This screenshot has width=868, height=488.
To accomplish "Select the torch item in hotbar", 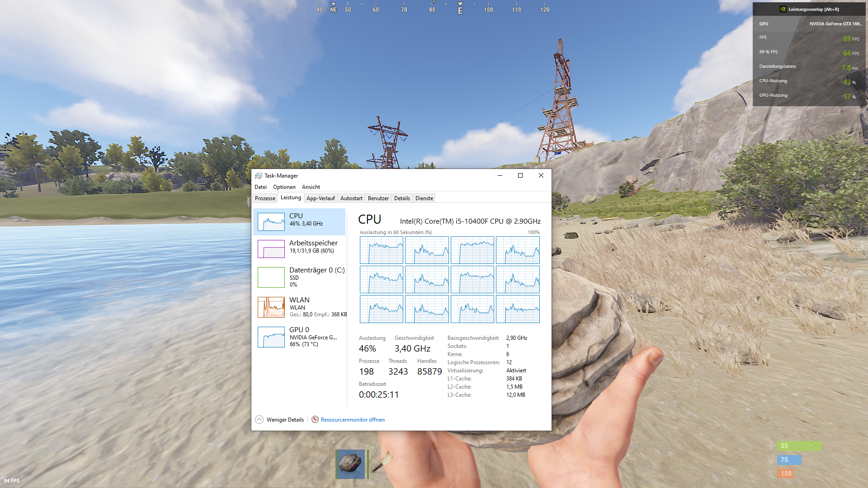I will coord(382,464).
